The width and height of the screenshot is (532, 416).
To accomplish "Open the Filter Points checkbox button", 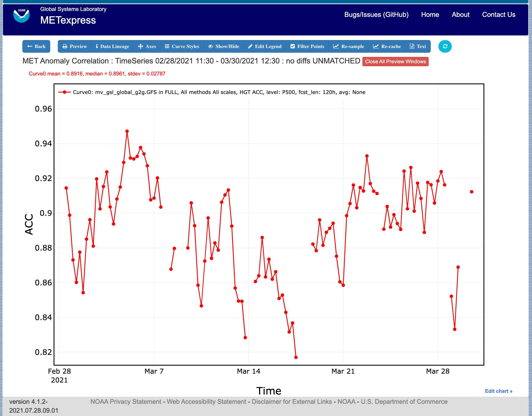I will coord(307,46).
